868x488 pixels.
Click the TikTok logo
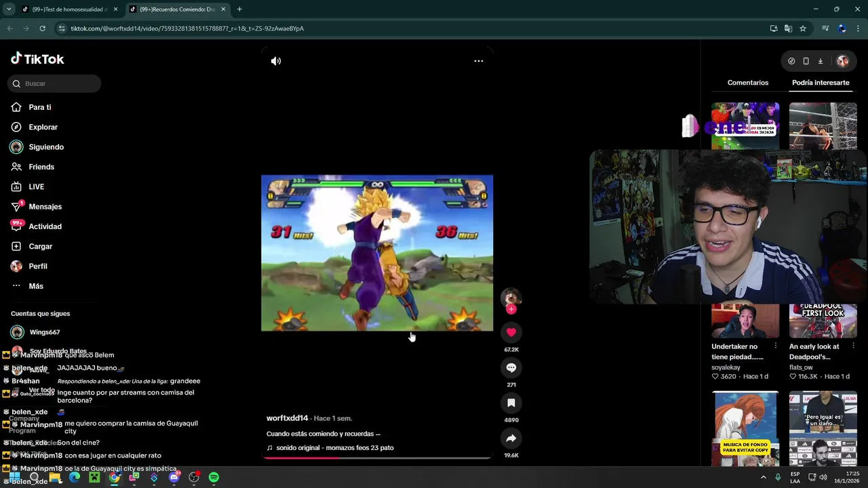tap(37, 59)
